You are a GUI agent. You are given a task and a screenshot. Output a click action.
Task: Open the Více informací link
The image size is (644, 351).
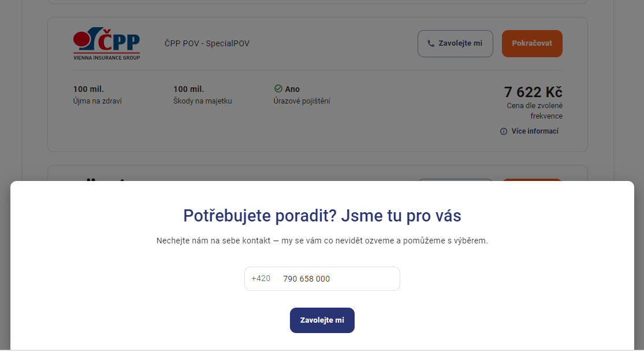[x=535, y=131]
